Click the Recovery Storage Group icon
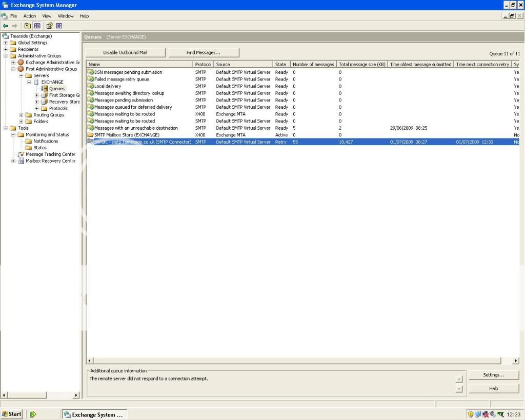The image size is (525, 420). pyautogui.click(x=44, y=102)
